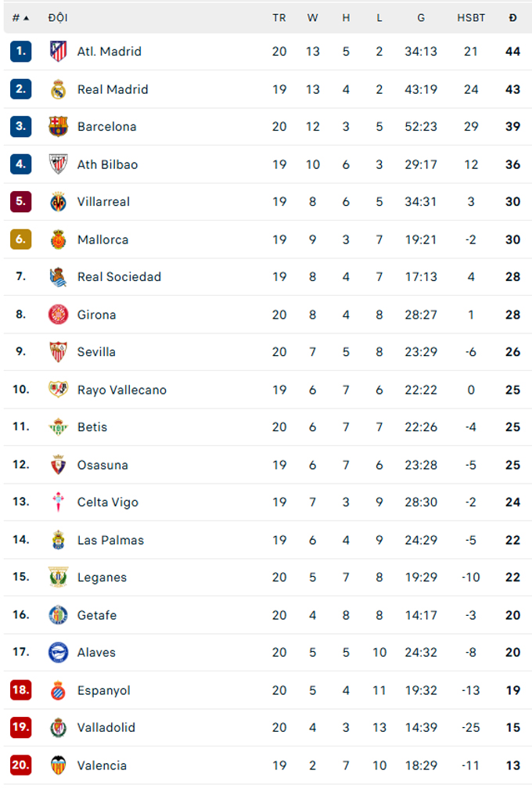Click the Valencia bat crest icon
The image size is (532, 792).
point(58,765)
